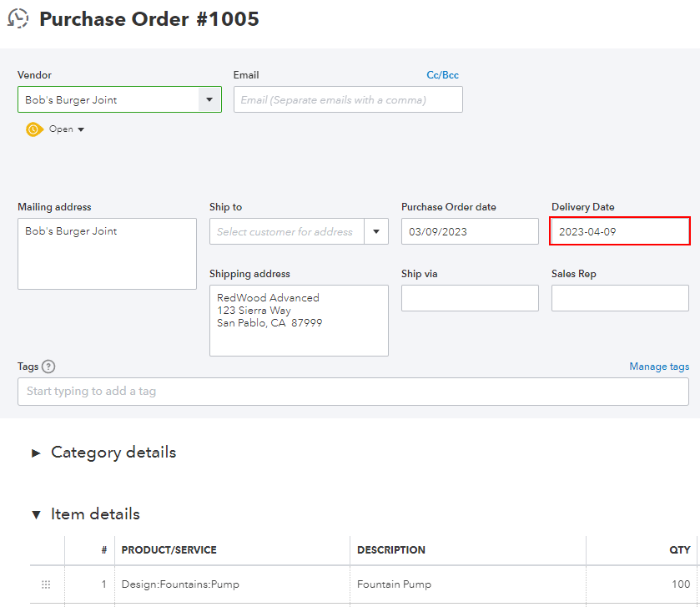Viewport: 700px width, 607px height.
Task: Click the Tags help question mark icon
Action: [x=48, y=367]
